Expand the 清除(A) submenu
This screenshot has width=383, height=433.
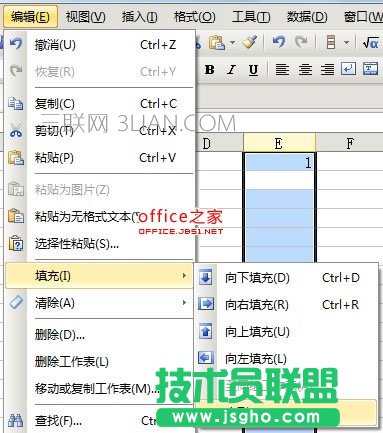[x=99, y=303]
